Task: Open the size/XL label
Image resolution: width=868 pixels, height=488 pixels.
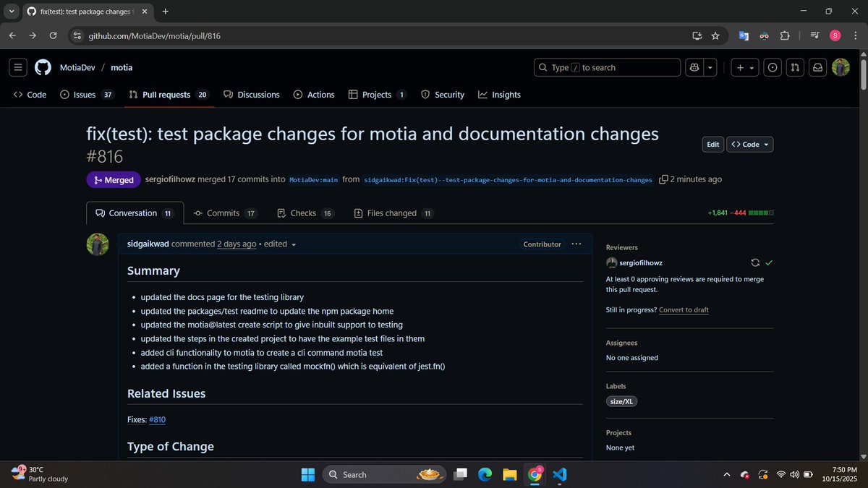Action: click(622, 401)
